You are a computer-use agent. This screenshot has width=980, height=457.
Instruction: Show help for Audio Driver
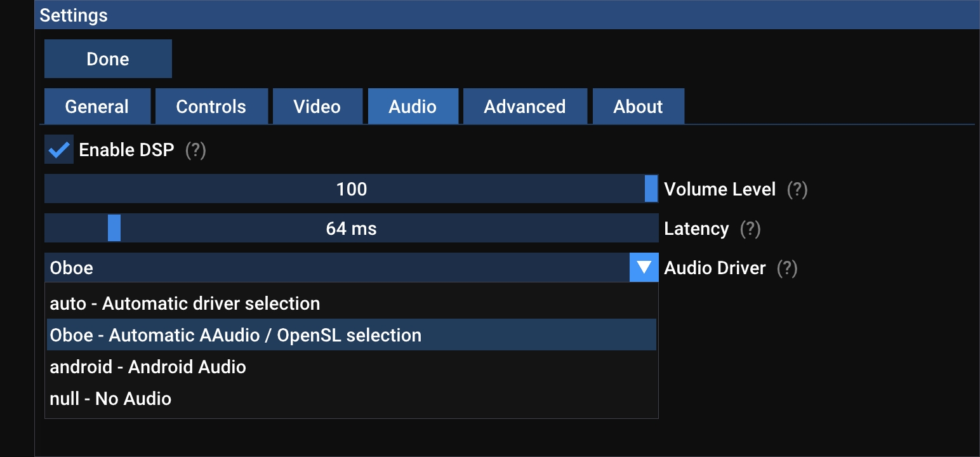pos(787,268)
